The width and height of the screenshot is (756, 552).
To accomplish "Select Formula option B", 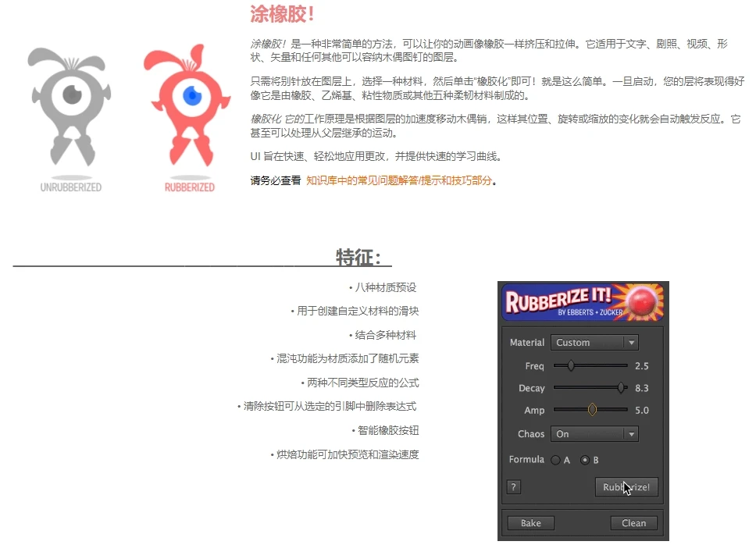I will [x=584, y=461].
